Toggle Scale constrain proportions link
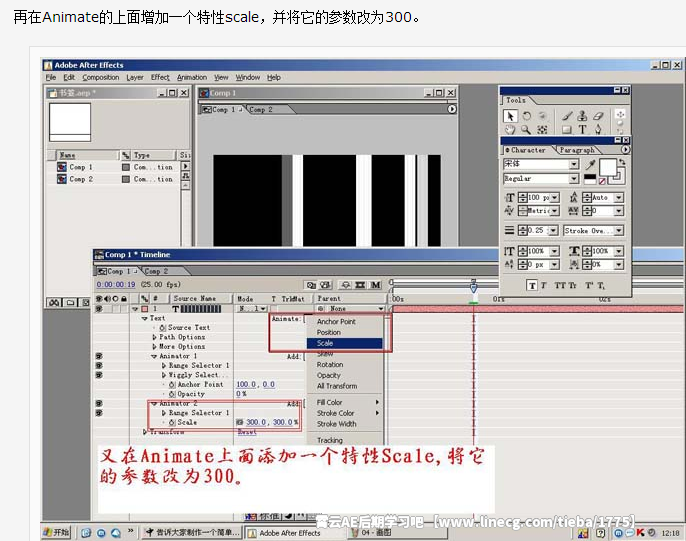 coord(239,422)
